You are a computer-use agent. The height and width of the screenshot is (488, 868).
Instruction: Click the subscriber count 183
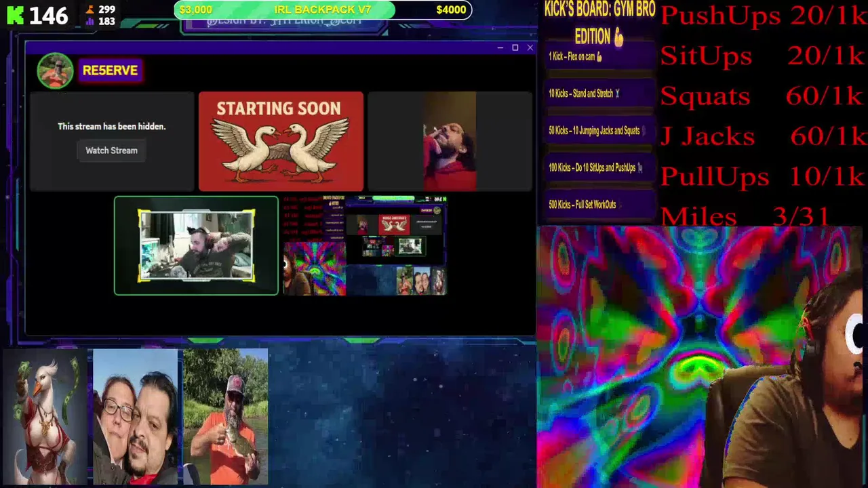coord(106,22)
